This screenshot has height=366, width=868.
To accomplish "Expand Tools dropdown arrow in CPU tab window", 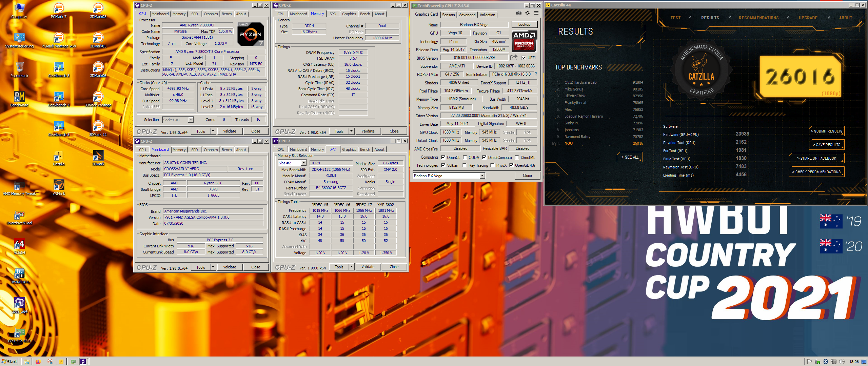I will (213, 131).
